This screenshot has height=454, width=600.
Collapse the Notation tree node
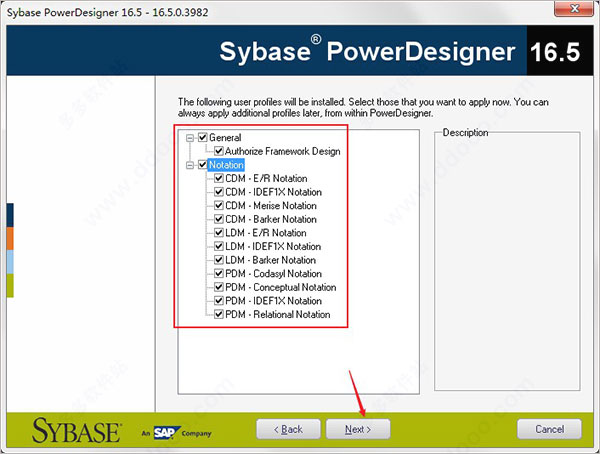(x=190, y=165)
